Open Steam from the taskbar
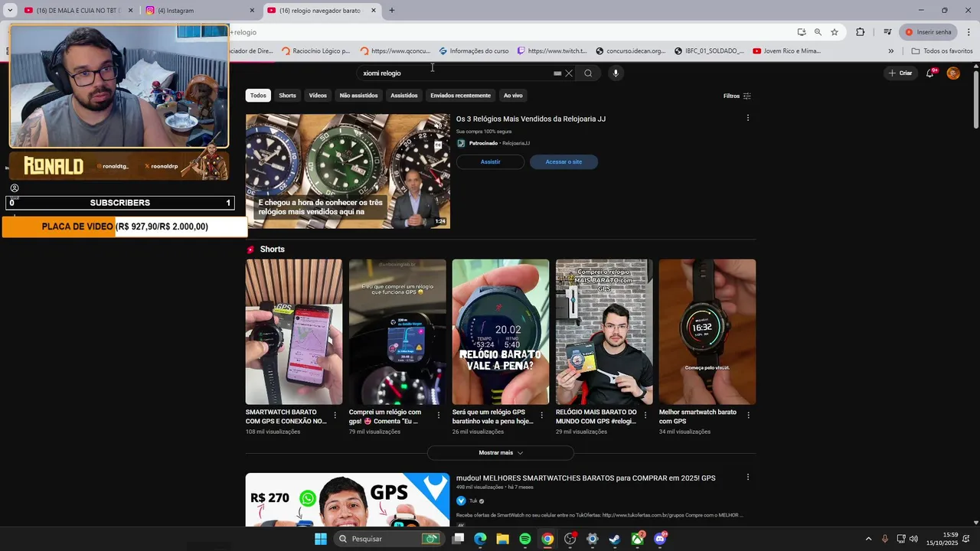 (615, 539)
